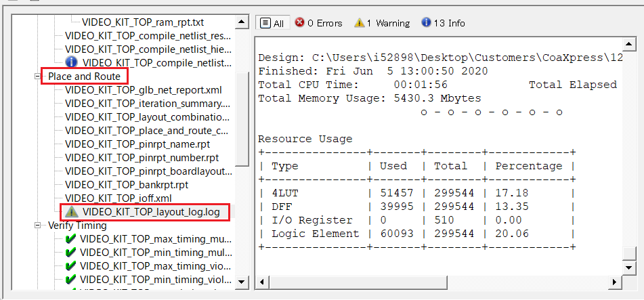
Task: Toggle the 1 Warning message filter
Action: click(382, 23)
